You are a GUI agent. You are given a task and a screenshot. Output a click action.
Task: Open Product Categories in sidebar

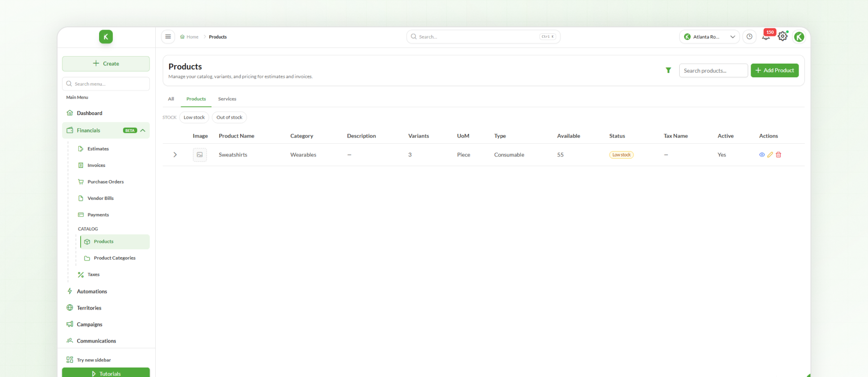pos(115,258)
